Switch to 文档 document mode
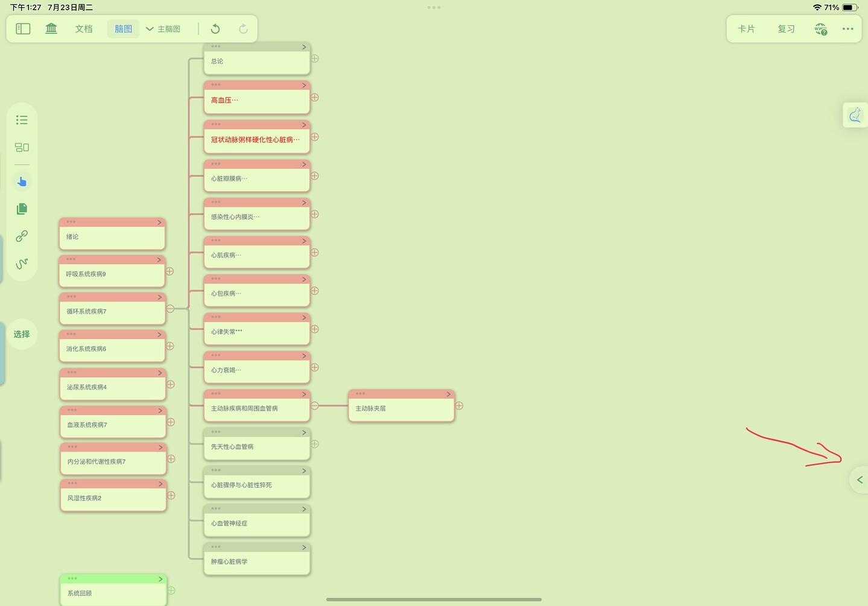868x606 pixels. (x=84, y=29)
